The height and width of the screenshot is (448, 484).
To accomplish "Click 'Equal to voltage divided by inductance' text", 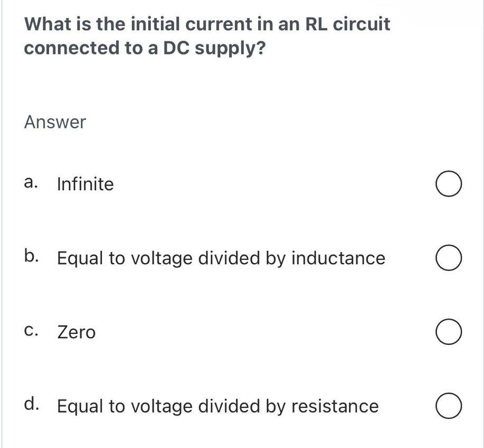I will [221, 258].
